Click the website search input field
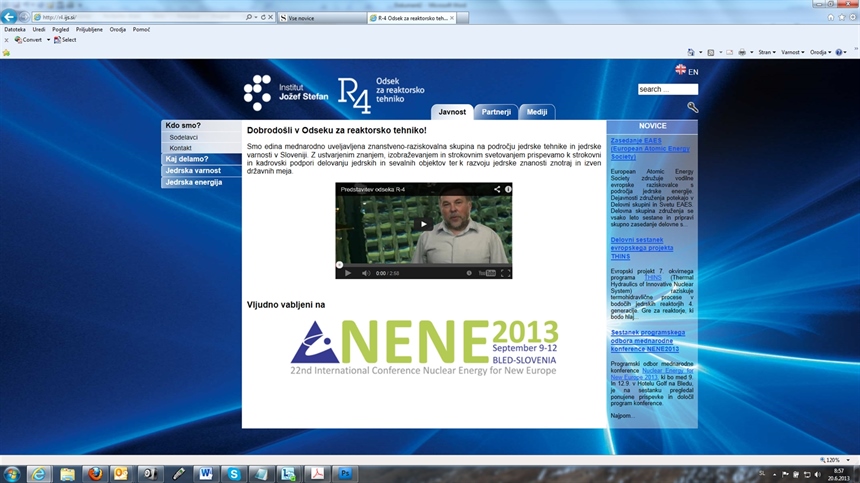Viewport: 860px width, 483px height. 667,89
